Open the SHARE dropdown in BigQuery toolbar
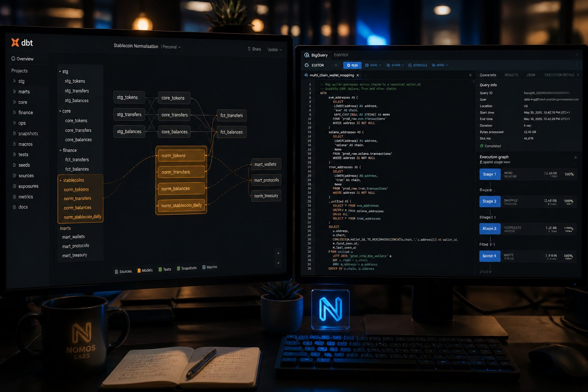Viewport: 588px width, 392px height. pos(395,65)
